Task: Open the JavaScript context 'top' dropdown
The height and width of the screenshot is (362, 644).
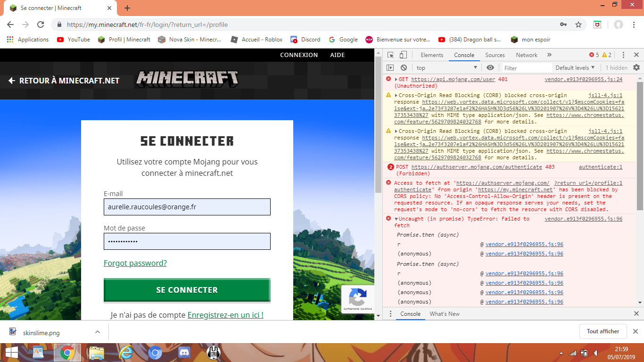Action: pyautogui.click(x=447, y=68)
